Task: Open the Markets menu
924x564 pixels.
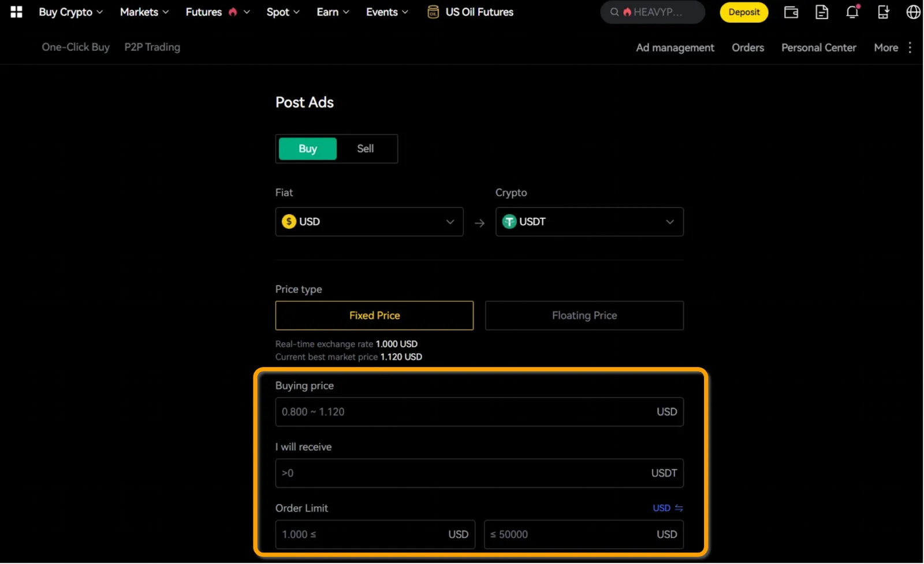Action: point(144,12)
